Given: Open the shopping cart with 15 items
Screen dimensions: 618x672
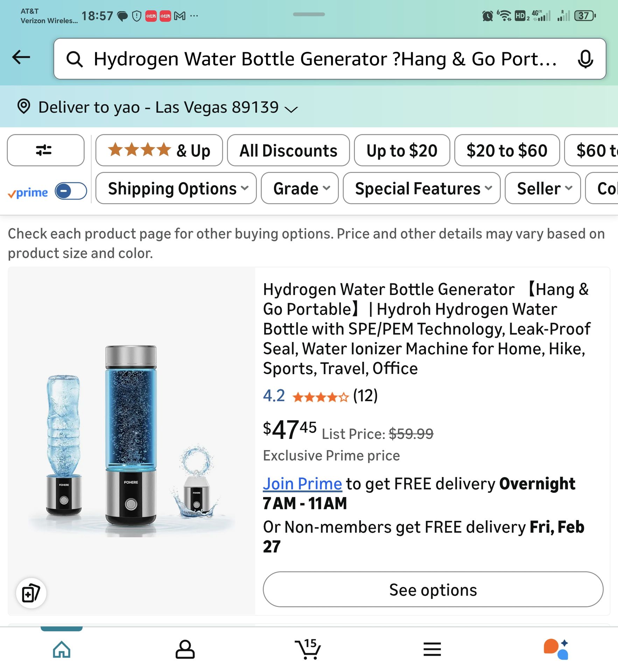Looking at the screenshot, I should tap(308, 649).
